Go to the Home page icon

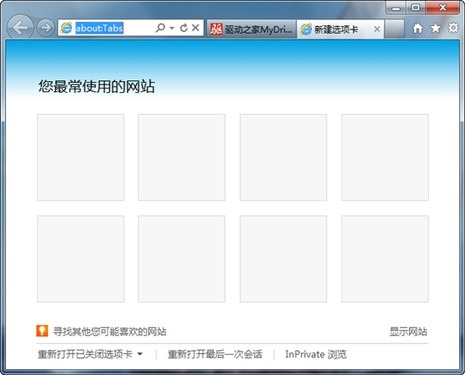tap(418, 28)
